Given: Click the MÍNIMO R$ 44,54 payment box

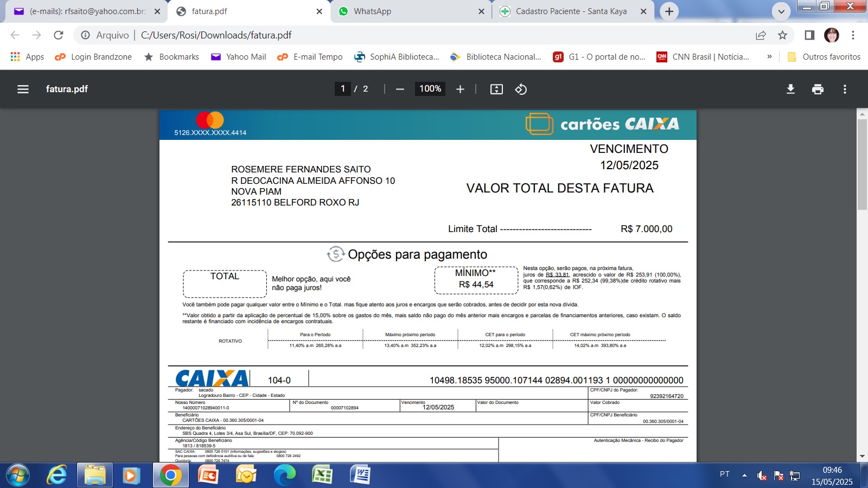Looking at the screenshot, I should 476,280.
